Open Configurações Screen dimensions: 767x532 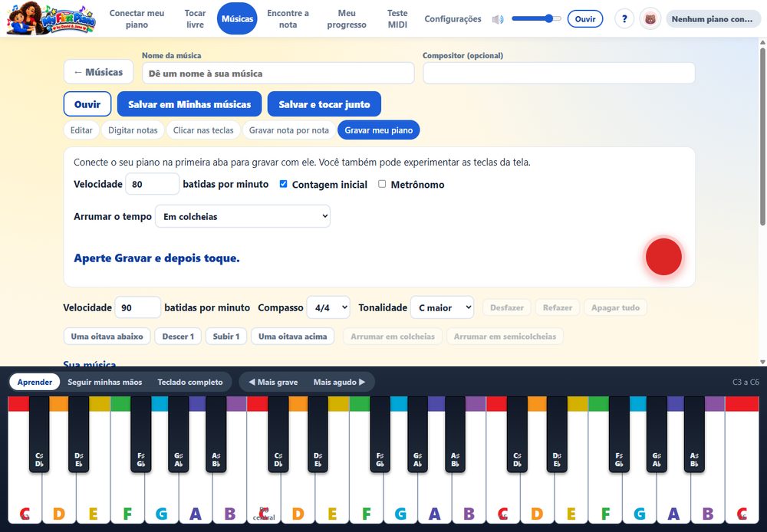click(x=453, y=18)
